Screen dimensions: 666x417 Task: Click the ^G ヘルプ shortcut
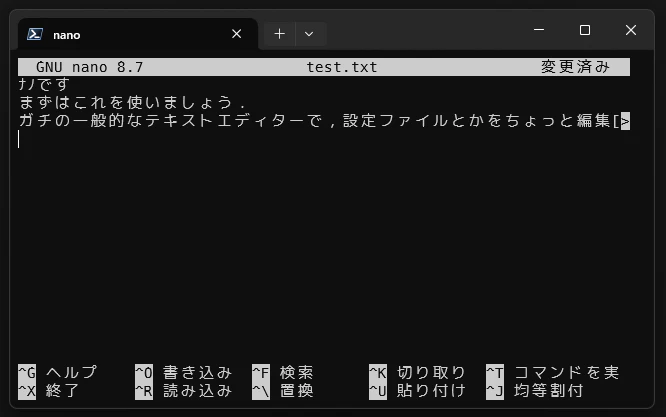(58, 372)
